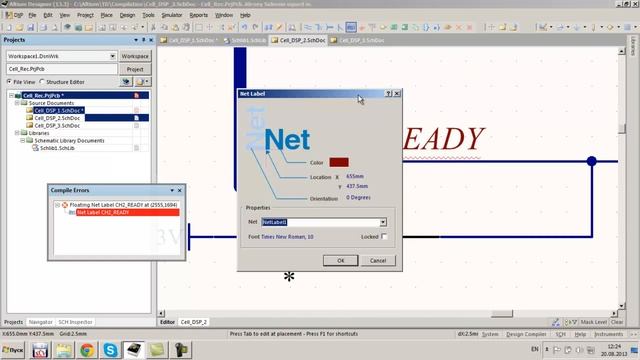This screenshot has height=360, width=640.
Task: Open the Net name dropdown arrow
Action: click(x=383, y=222)
